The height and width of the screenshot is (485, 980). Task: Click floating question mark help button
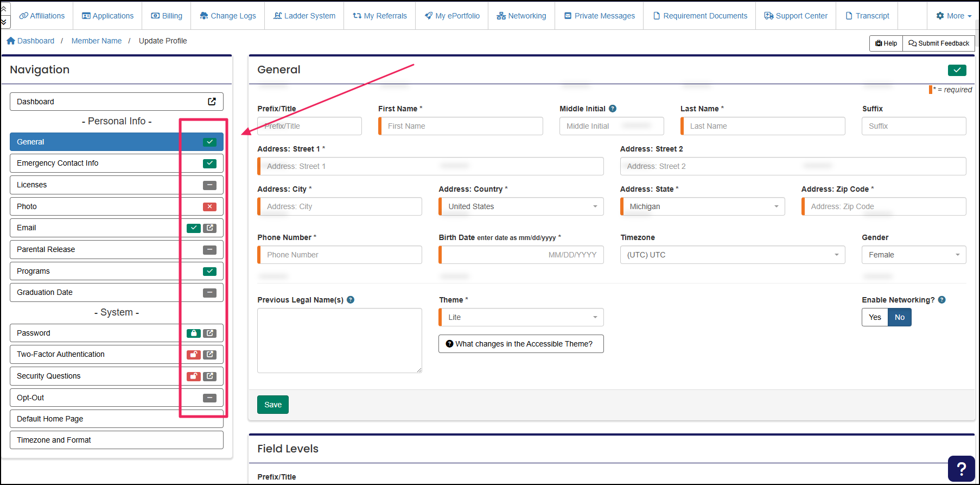(x=962, y=468)
